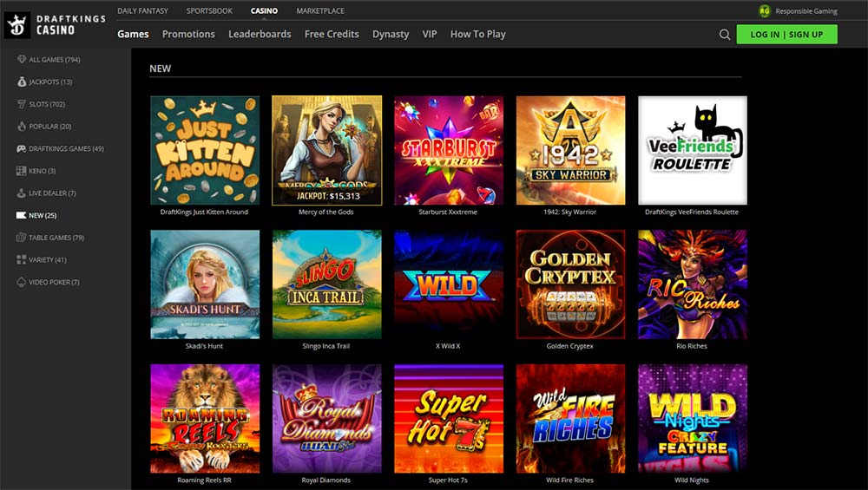Open the Mercy of the Gods thumbnail
This screenshot has height=490, width=868.
pos(326,150)
